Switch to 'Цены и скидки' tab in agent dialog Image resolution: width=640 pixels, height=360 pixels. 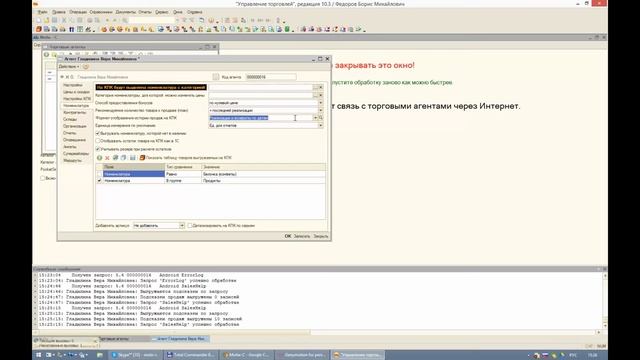click(76, 92)
